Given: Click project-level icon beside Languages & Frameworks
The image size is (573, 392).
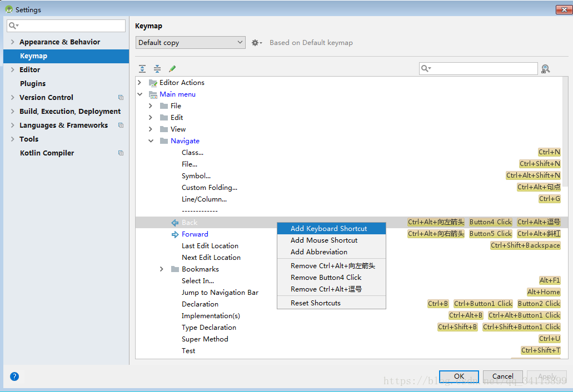Looking at the screenshot, I should point(121,125).
